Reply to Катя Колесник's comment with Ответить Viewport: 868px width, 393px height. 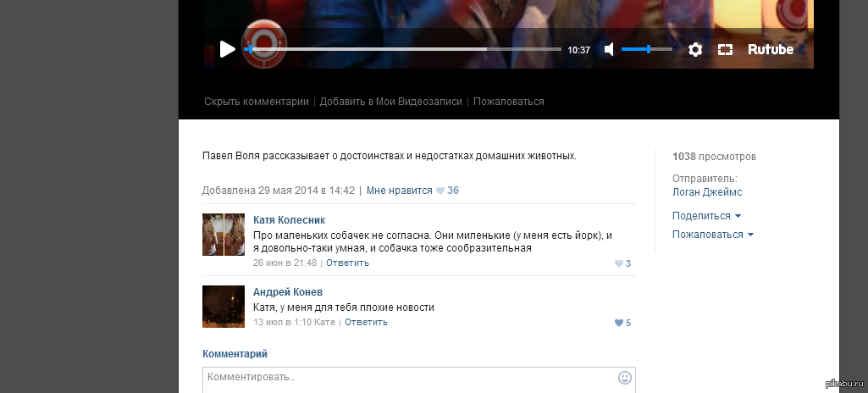(x=347, y=263)
